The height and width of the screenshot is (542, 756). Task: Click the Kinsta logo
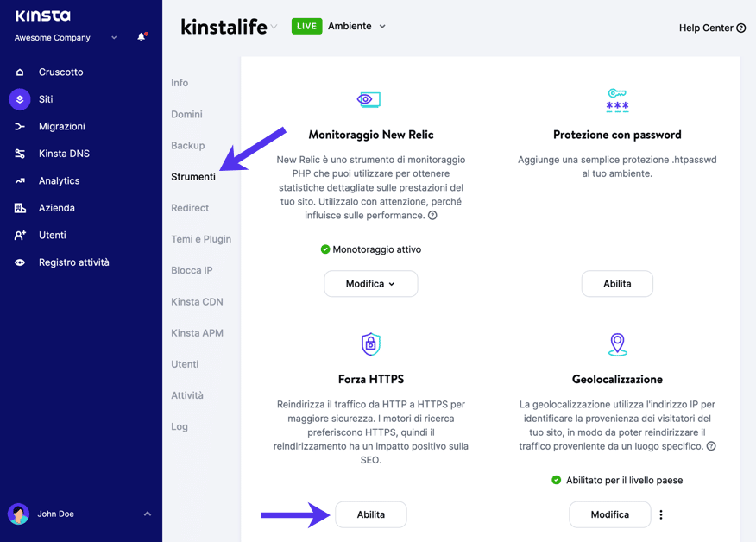(41, 15)
